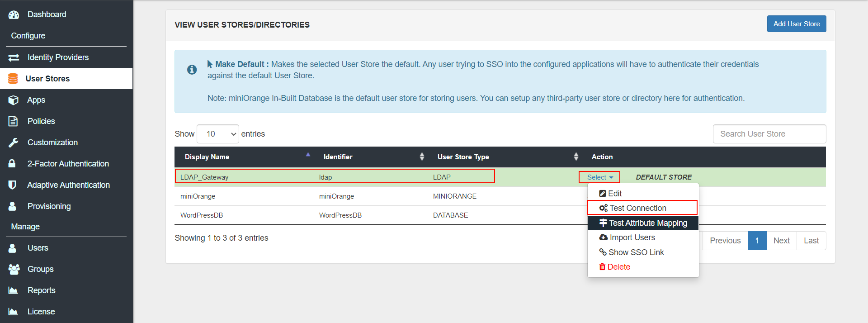The width and height of the screenshot is (868, 323).
Task: Click the Policies document icon
Action: (x=13, y=121)
